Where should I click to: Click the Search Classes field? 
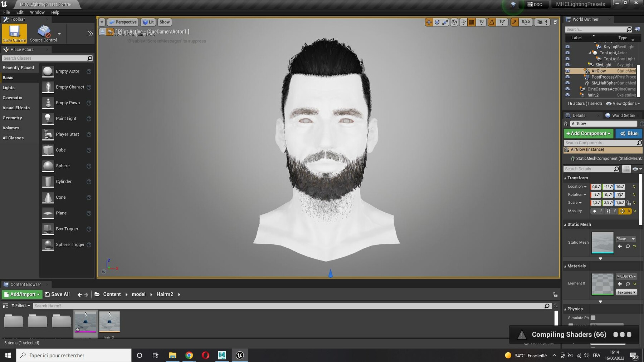(x=48, y=58)
